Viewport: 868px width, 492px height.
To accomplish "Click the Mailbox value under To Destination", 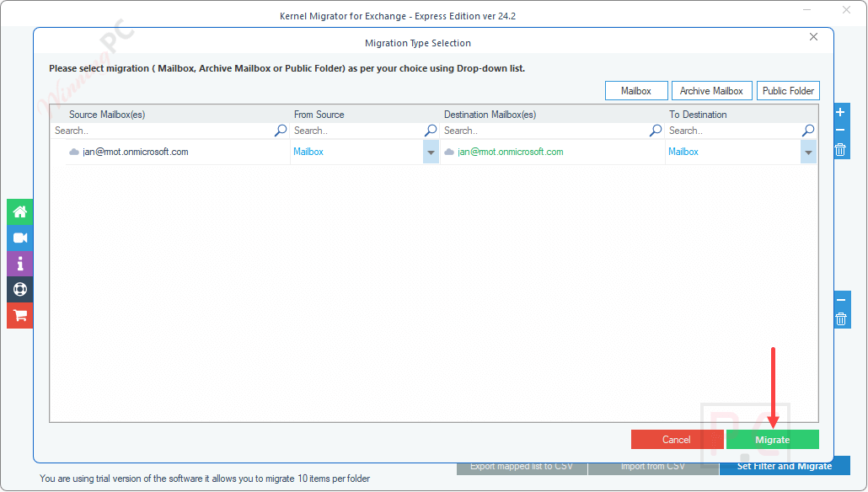I will [x=683, y=152].
